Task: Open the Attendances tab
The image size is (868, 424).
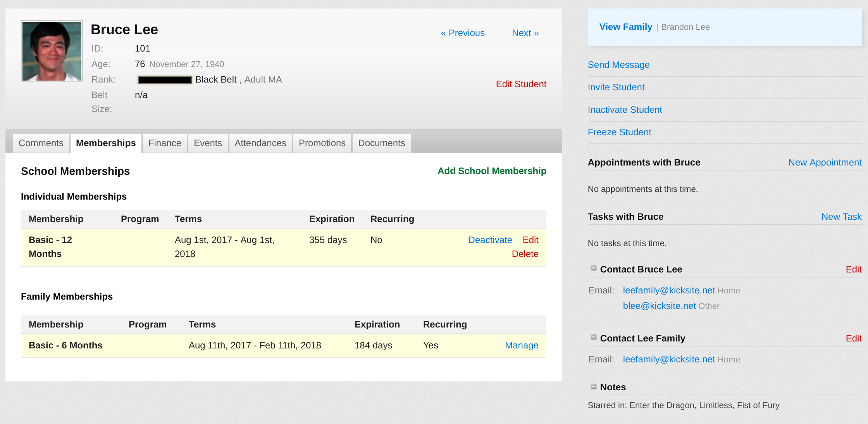Action: pyautogui.click(x=260, y=143)
